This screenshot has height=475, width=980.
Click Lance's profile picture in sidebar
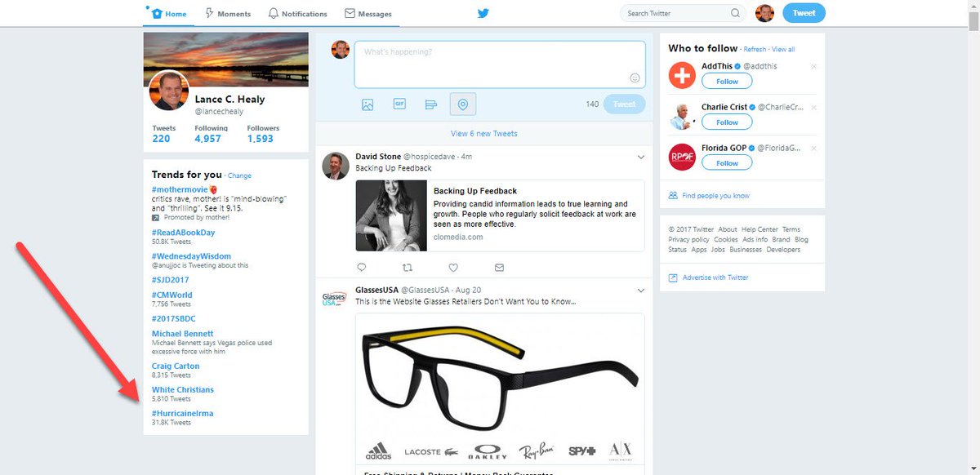[x=169, y=91]
